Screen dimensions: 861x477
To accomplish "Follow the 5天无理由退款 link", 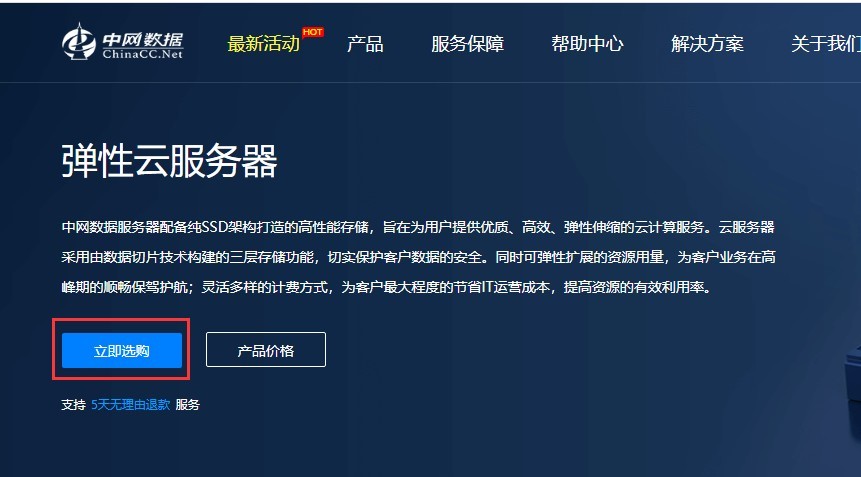I will (131, 405).
